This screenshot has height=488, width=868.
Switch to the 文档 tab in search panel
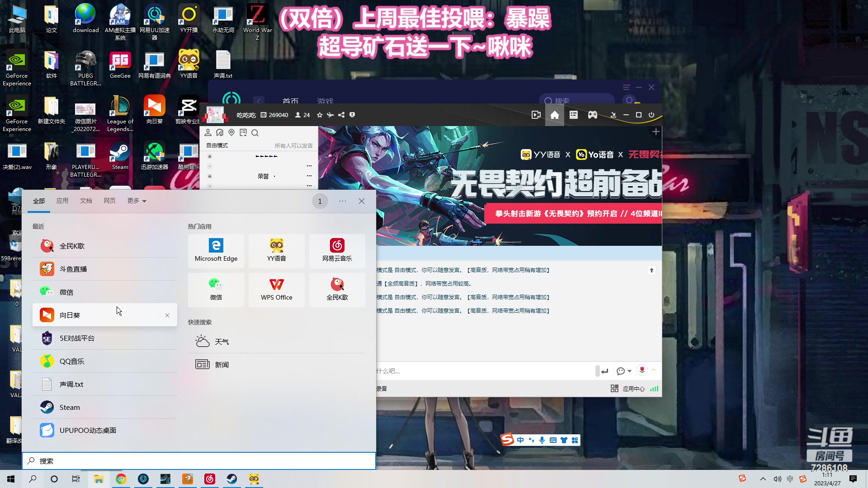86,201
